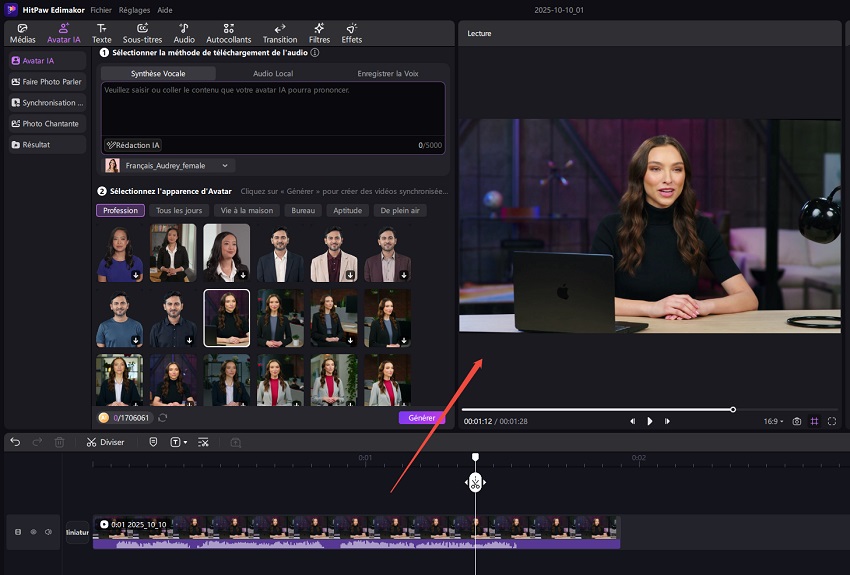This screenshot has width=850, height=575.
Task: Toggle the video track visibility eye
Action: pyautogui.click(x=33, y=532)
